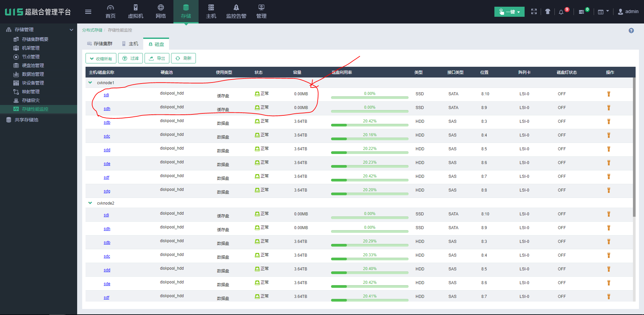Open the task list icon with 0 badge

pos(582,12)
